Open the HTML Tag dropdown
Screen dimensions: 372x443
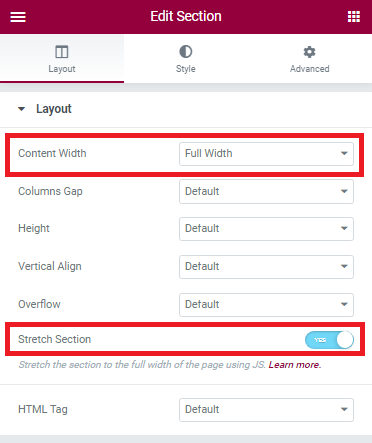tap(266, 410)
